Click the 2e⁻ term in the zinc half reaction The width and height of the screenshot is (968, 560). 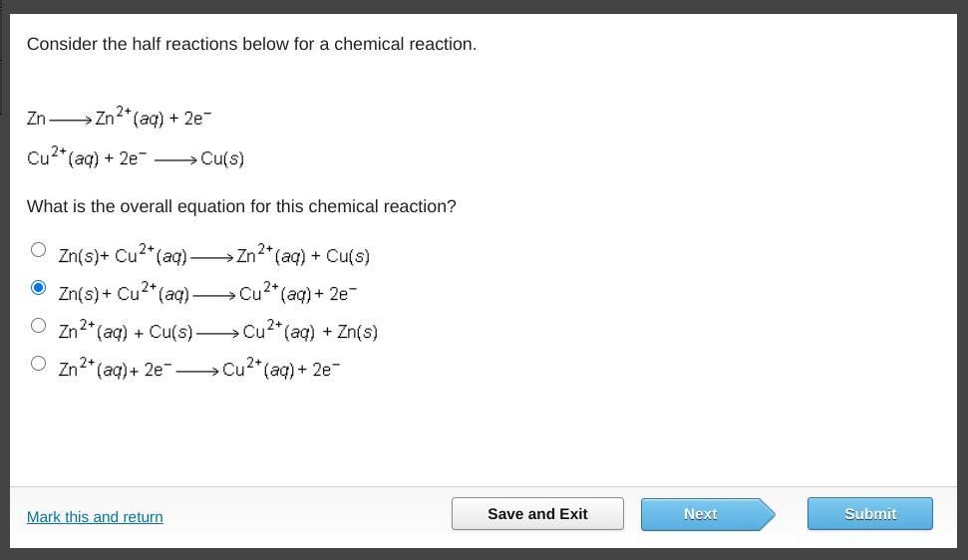click(197, 119)
